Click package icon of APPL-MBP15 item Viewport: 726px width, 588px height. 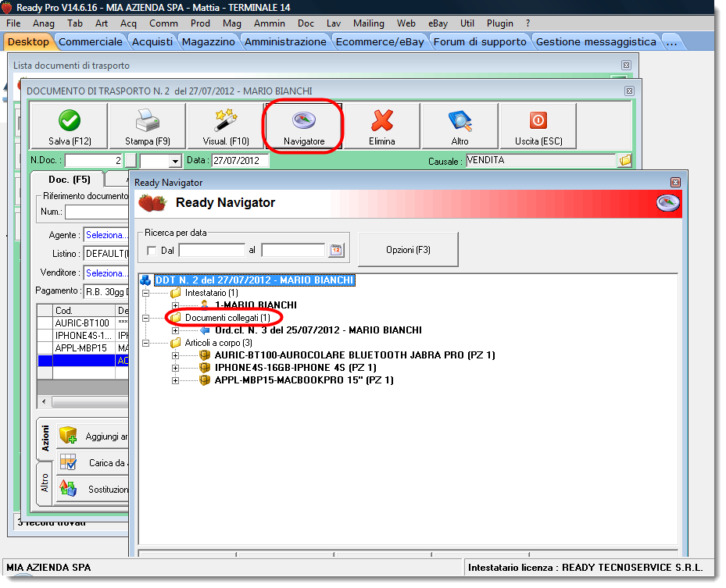(205, 380)
